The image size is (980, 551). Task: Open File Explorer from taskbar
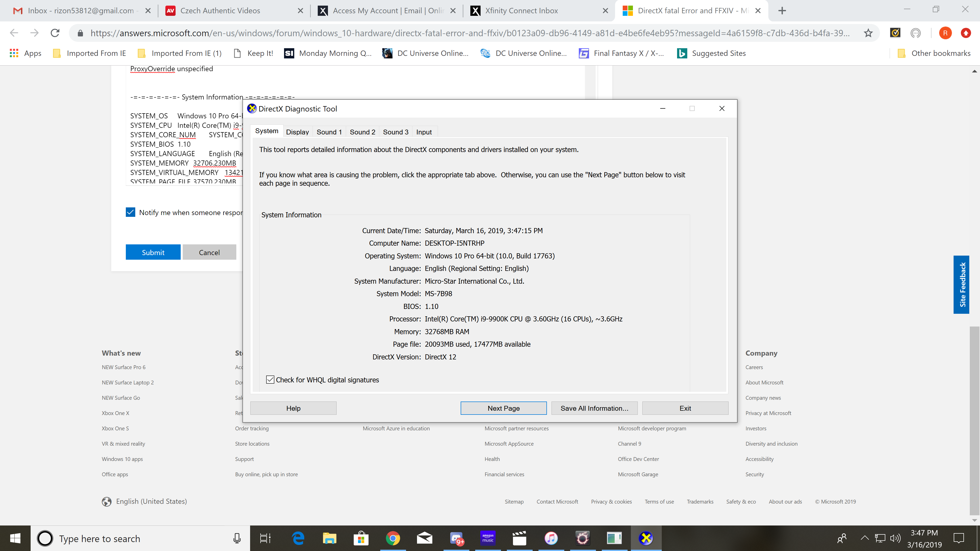point(329,539)
